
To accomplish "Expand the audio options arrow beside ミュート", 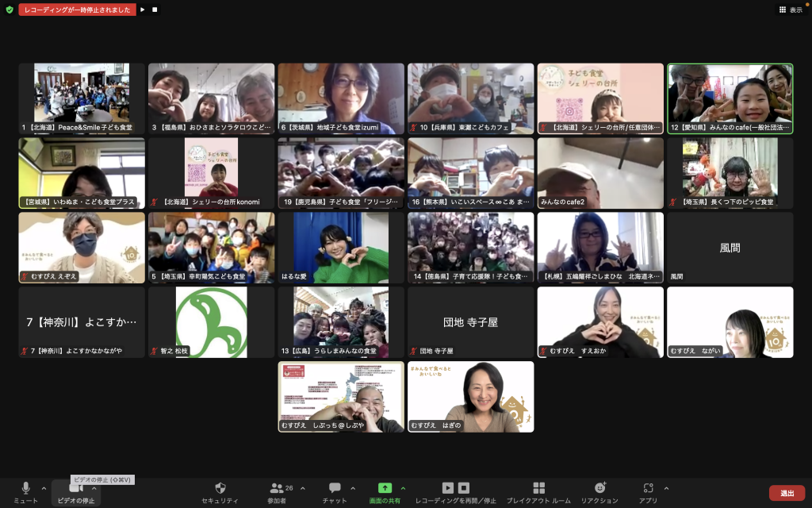I will (44, 488).
